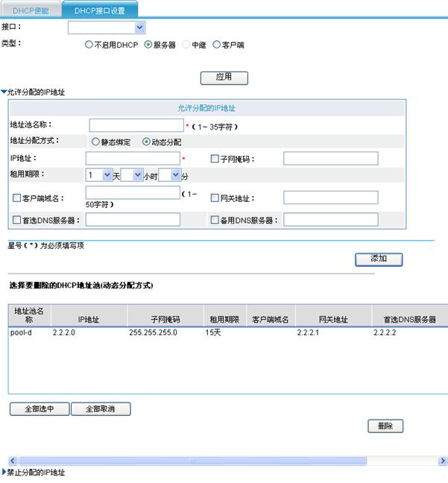Viewport: 448px width, 483px height.
Task: Select the 动态分配 radio option
Action: pos(146,142)
